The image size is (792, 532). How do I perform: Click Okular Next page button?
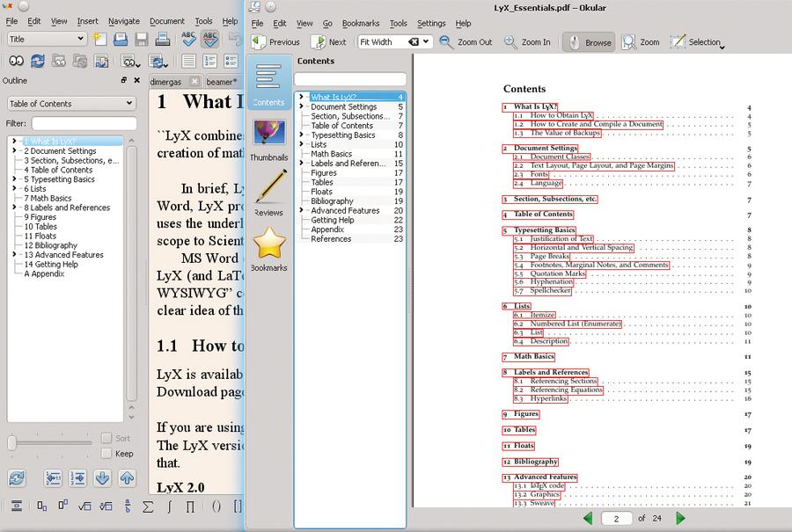[329, 42]
